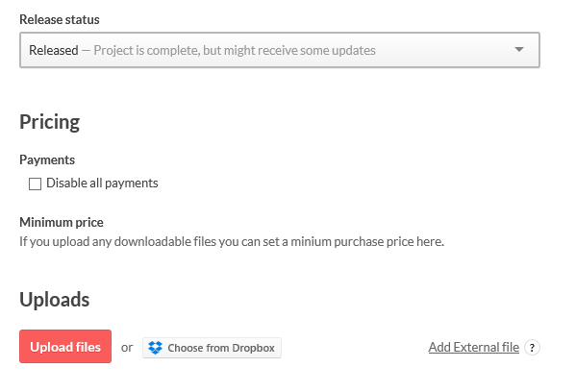Click the red Upload files button
This screenshot has width=576, height=392.
[x=65, y=347]
